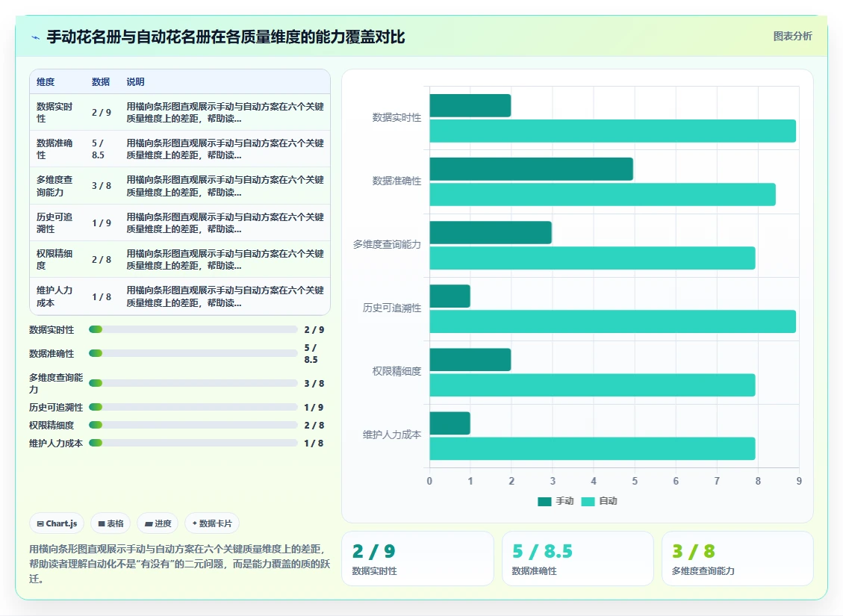Toggle the 手动 legend swatch
The width and height of the screenshot is (843, 616).
544,502
